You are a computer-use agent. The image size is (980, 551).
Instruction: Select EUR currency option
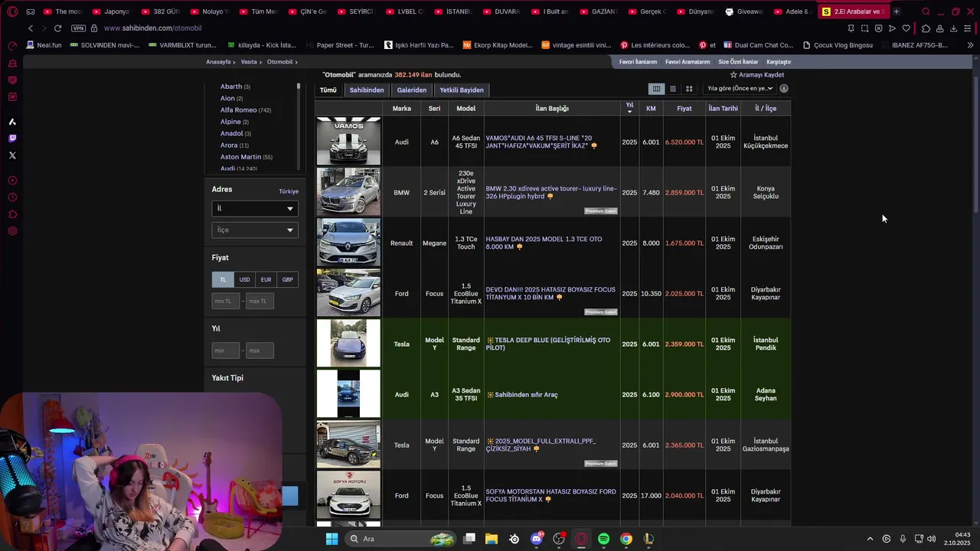click(x=266, y=279)
